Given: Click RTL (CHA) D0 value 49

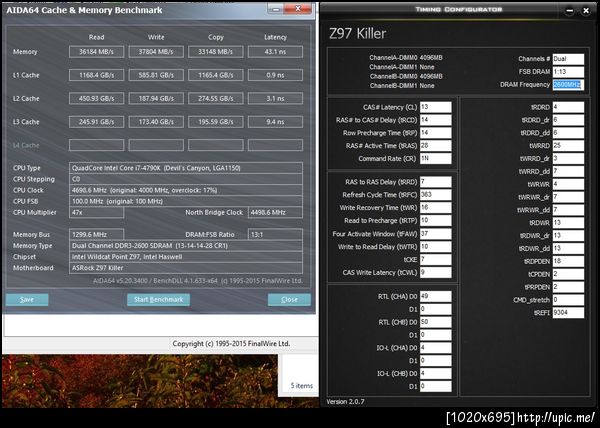Looking at the screenshot, I should (x=435, y=296).
